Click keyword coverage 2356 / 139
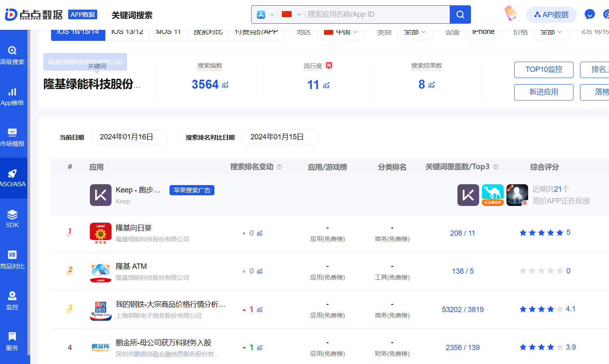The height and width of the screenshot is (364, 609). pyautogui.click(x=463, y=348)
